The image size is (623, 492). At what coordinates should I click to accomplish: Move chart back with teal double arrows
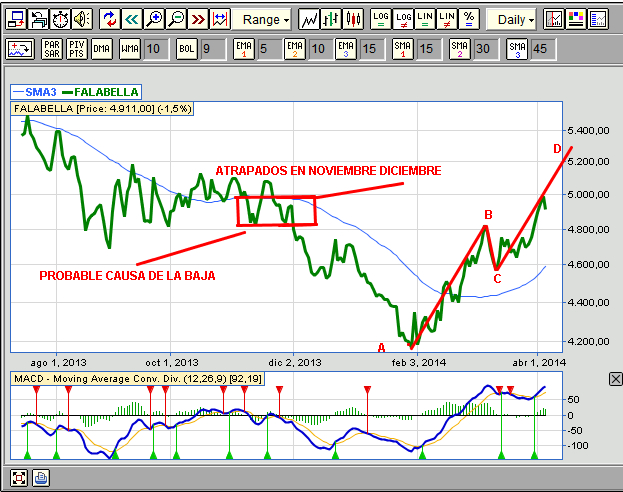pos(132,19)
